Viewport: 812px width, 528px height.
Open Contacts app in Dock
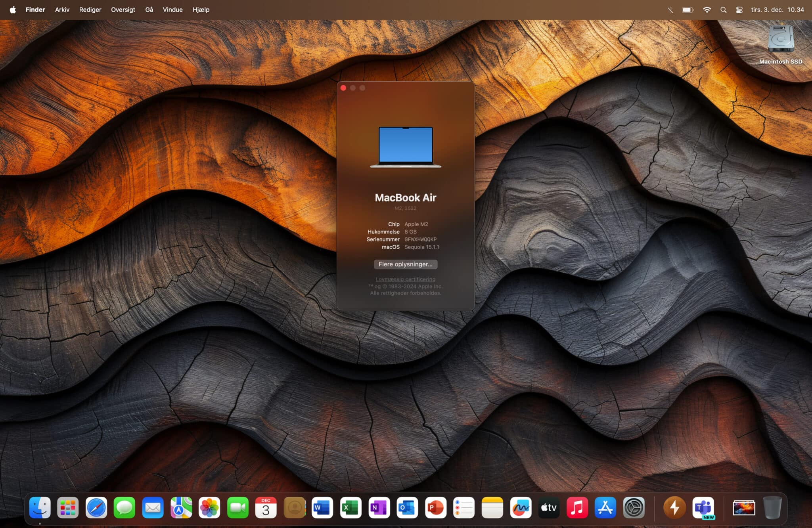(x=295, y=507)
